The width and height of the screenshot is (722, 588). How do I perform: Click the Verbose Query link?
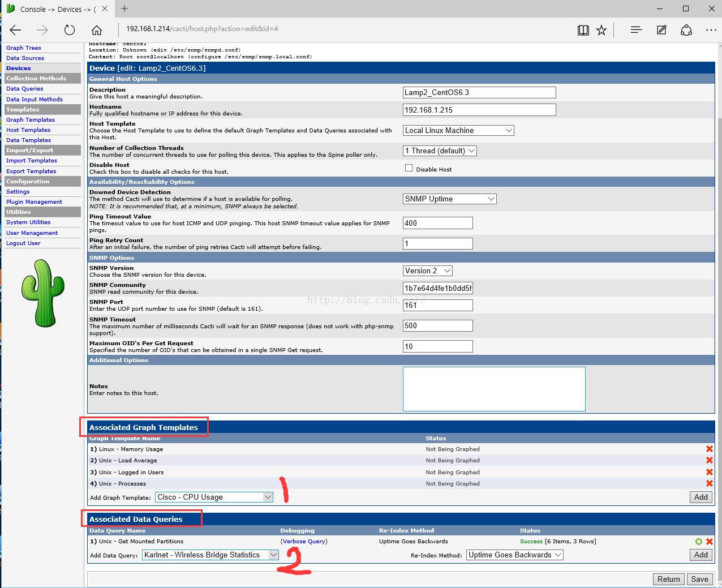pyautogui.click(x=304, y=542)
